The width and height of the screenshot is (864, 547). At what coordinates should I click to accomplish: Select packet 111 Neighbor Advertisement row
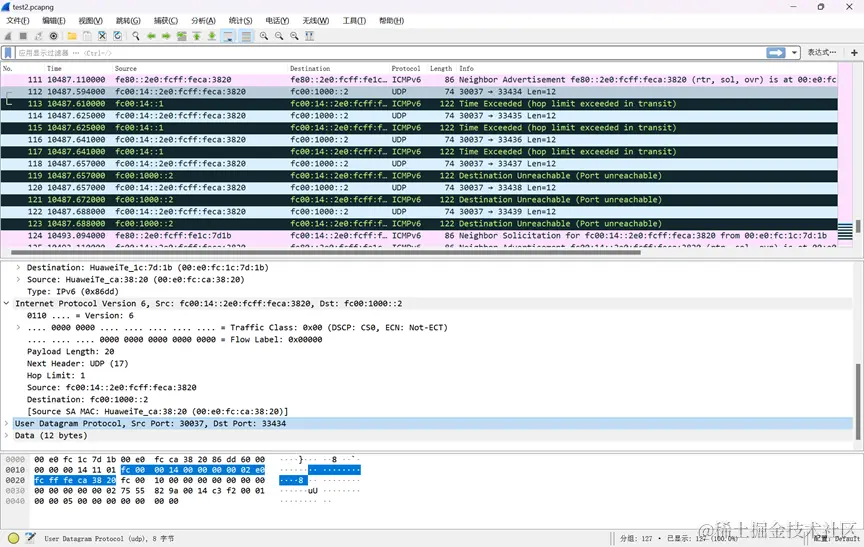(x=419, y=79)
